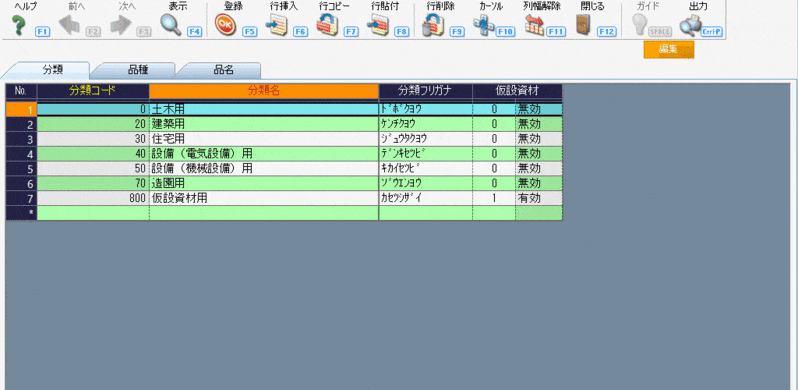Click the 仮設資材 column header

[518, 91]
